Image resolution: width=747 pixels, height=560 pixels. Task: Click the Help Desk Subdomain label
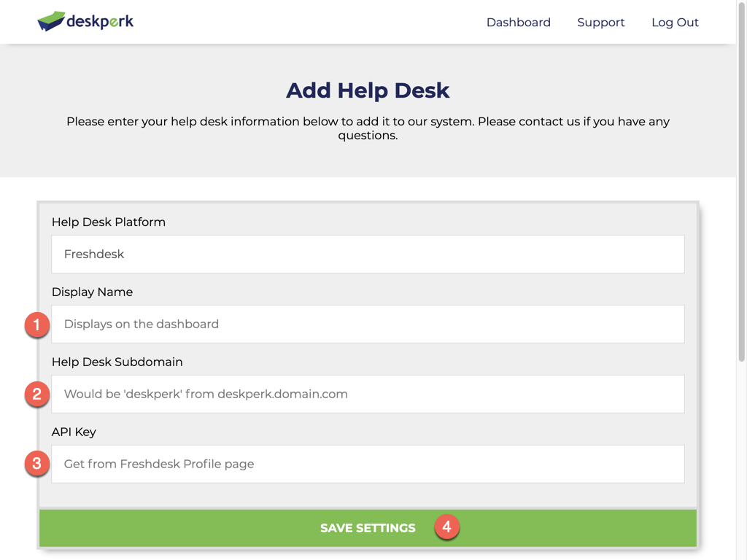coord(117,362)
